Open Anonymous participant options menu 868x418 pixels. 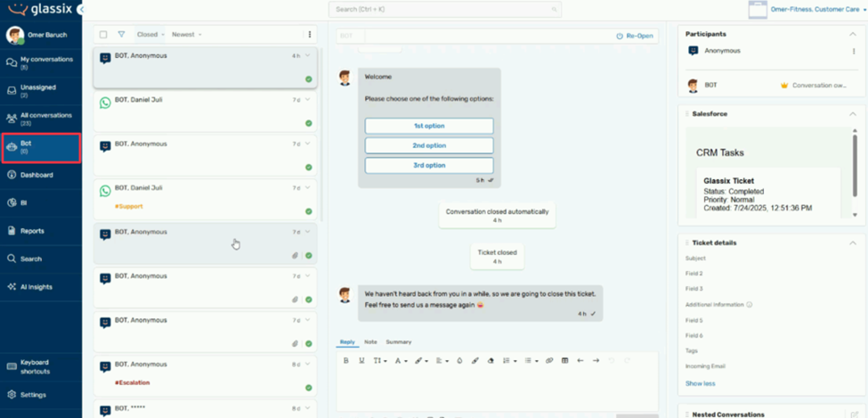(x=854, y=51)
